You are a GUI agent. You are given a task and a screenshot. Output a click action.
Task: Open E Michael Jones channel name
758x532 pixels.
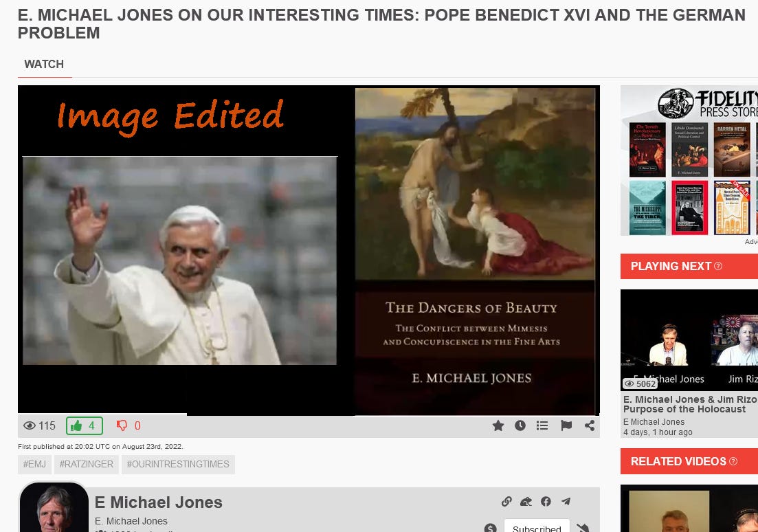[159, 502]
